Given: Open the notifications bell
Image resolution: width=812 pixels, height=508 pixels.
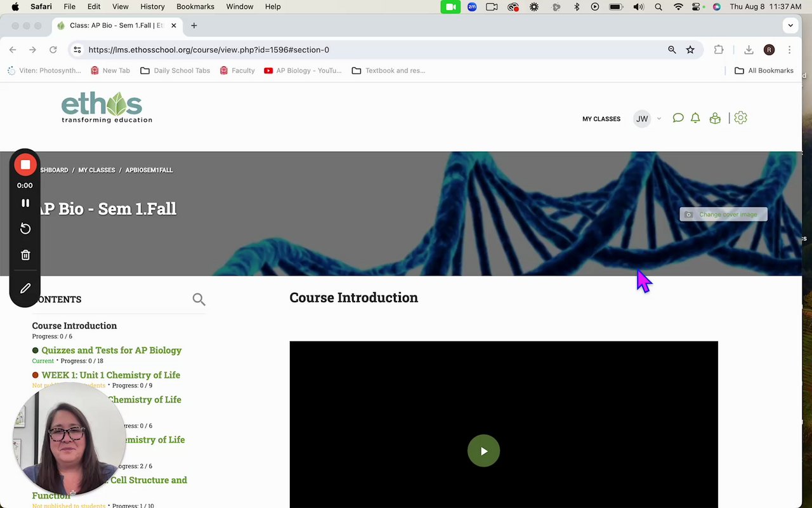Looking at the screenshot, I should [x=695, y=118].
